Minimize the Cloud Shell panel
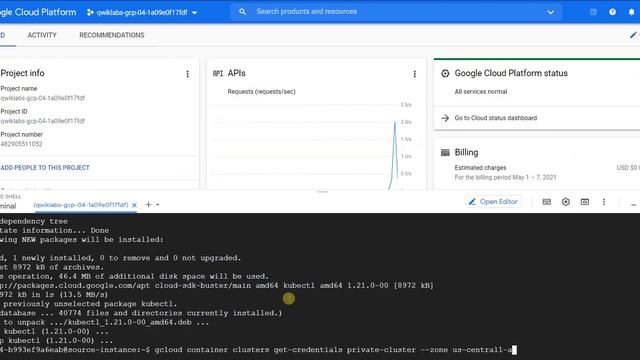This screenshot has height=360, width=640. click(633, 204)
